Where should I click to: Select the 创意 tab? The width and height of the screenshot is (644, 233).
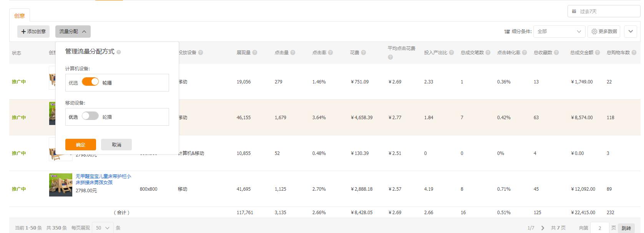click(x=20, y=16)
